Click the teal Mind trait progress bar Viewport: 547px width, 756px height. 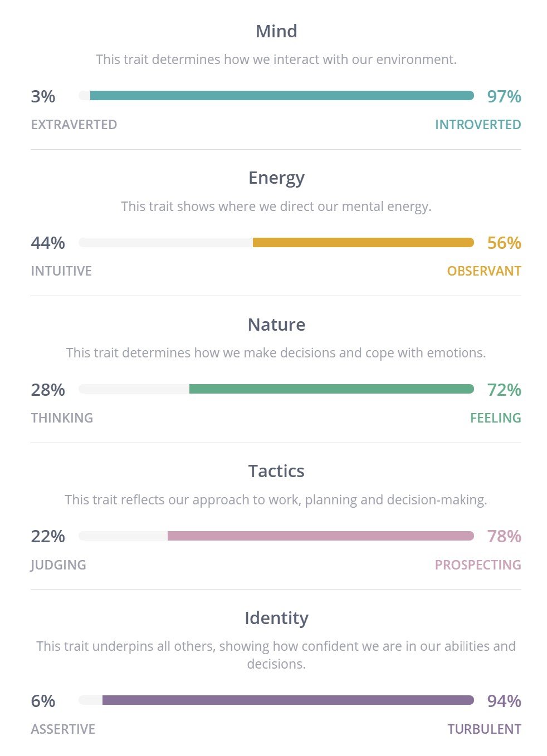[276, 96]
